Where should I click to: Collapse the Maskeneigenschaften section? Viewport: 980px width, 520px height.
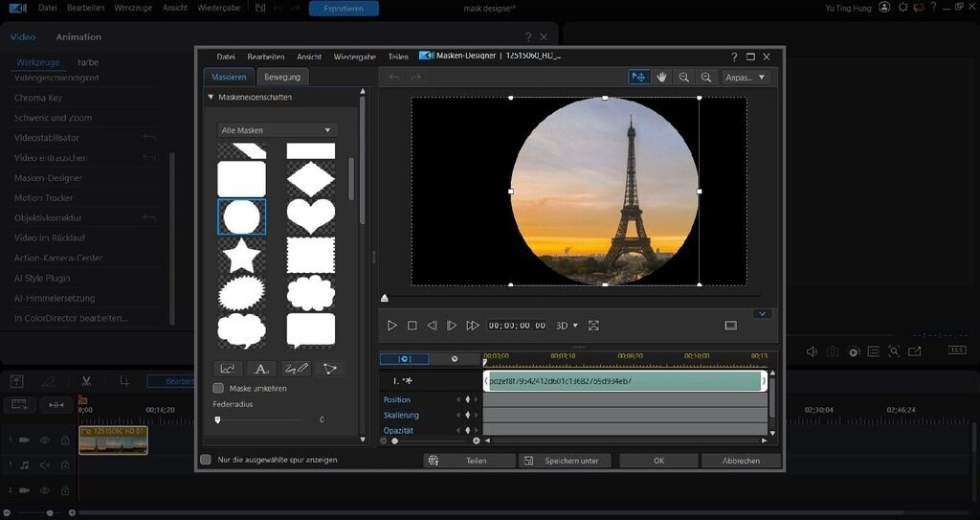point(211,98)
